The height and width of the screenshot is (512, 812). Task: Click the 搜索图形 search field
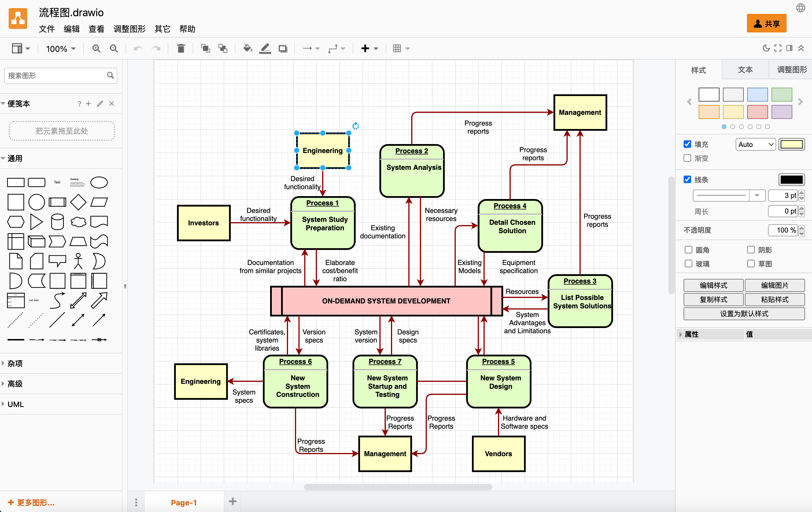click(x=56, y=75)
